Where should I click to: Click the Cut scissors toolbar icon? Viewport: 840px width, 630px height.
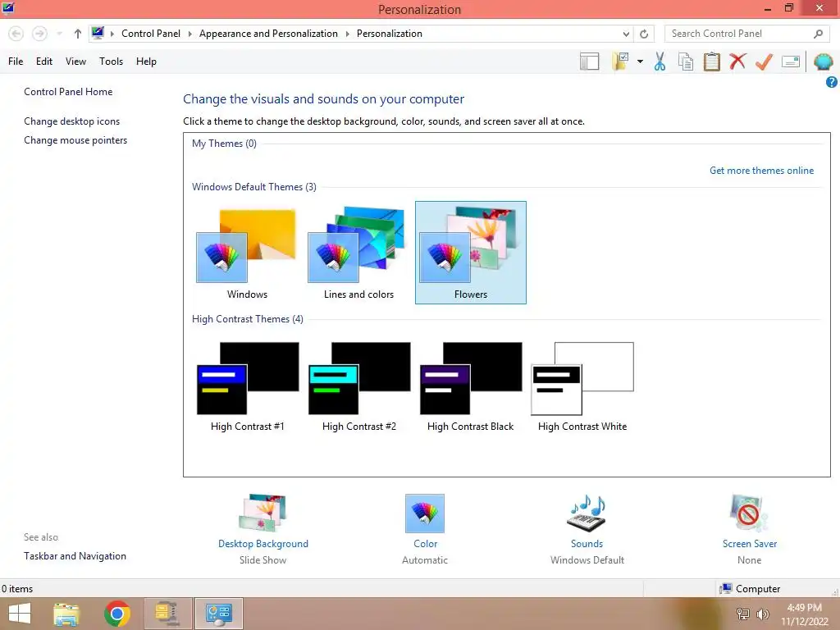tap(660, 62)
